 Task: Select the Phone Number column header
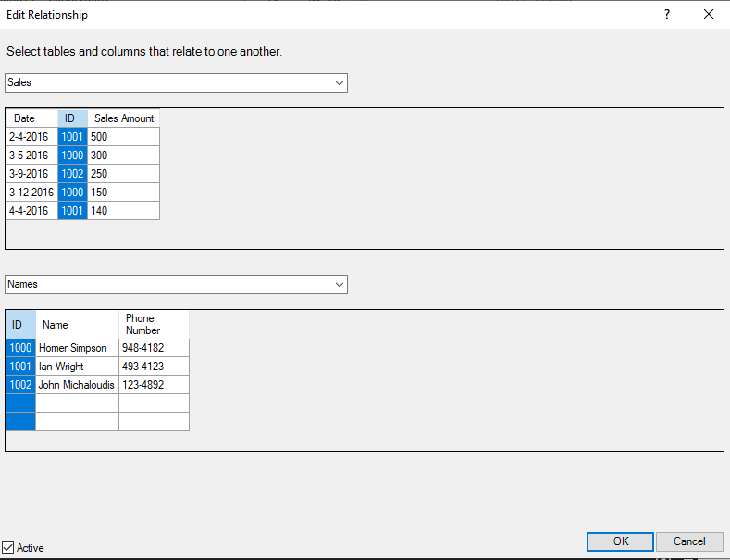[155, 325]
